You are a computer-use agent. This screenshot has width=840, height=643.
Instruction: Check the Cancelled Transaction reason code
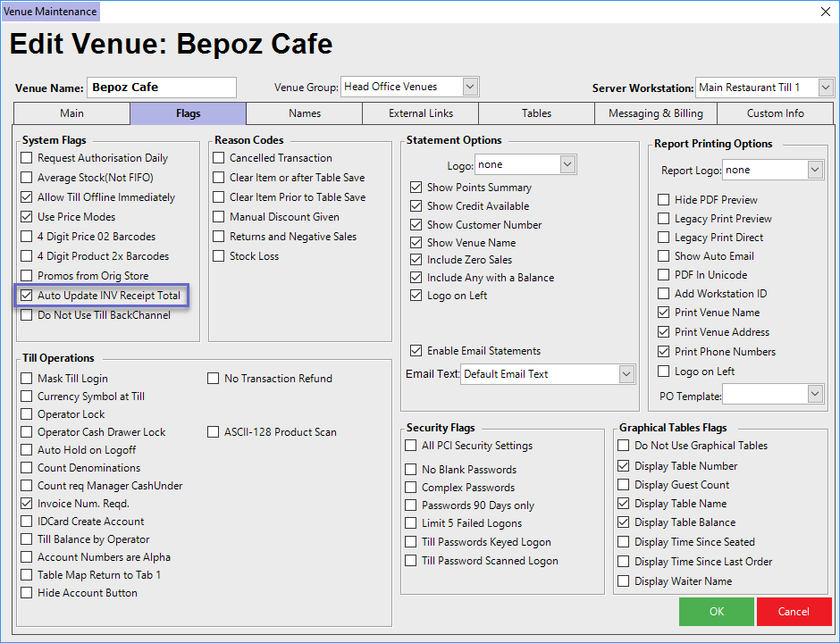click(x=219, y=158)
